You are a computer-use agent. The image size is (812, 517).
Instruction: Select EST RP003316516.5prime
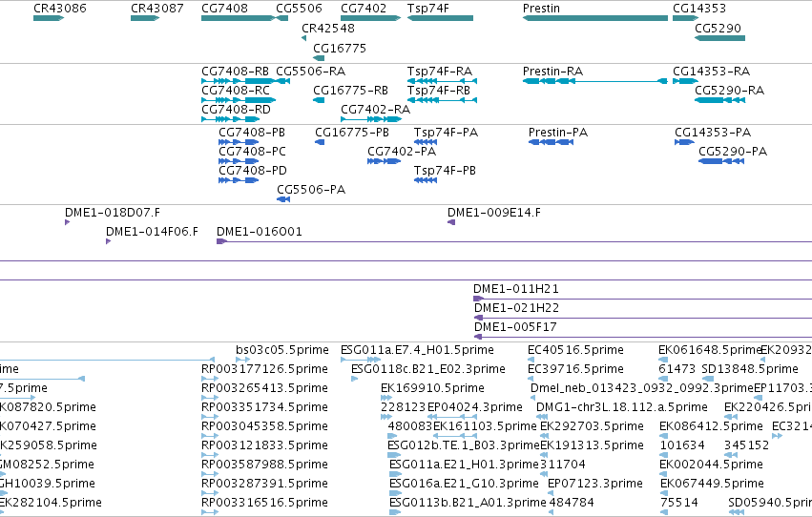[210, 512]
